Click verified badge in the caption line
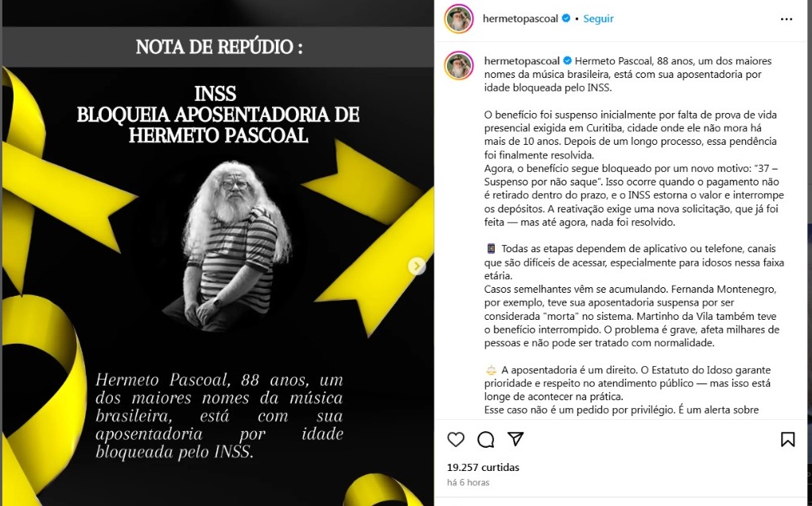Screen dimensions: 812x506 (x=568, y=60)
